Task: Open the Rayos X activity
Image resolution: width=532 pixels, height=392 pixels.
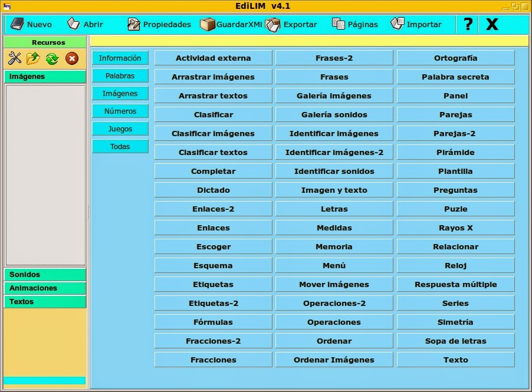Action: [456, 228]
